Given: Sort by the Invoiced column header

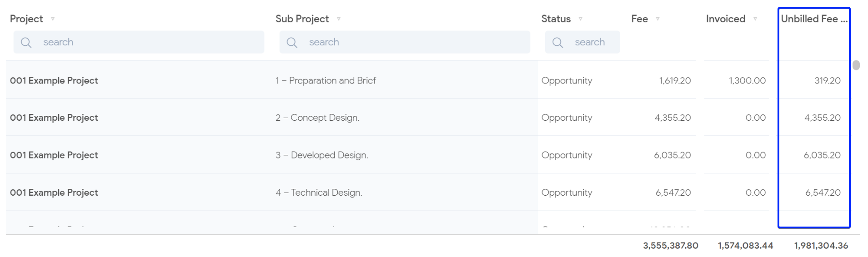Looking at the screenshot, I should [725, 19].
